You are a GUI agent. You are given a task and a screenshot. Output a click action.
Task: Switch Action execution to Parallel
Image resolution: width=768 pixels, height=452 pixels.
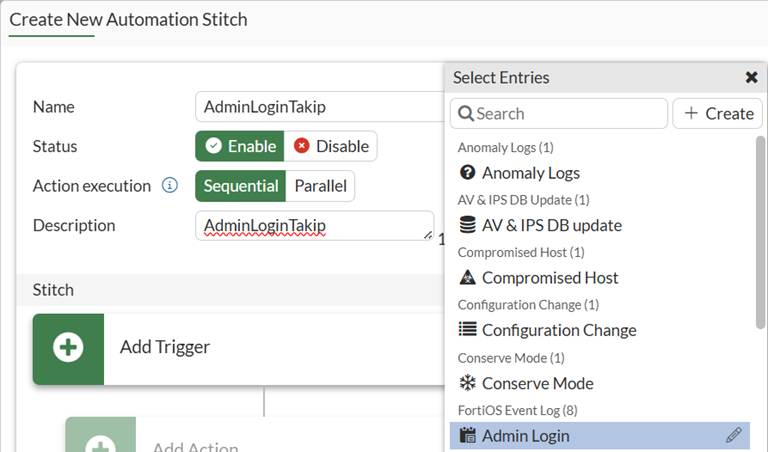coord(320,186)
